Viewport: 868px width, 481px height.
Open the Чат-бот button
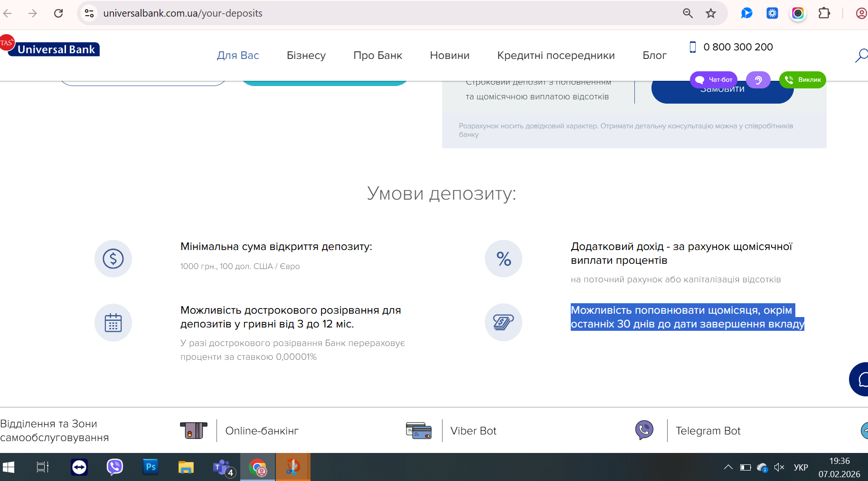click(713, 80)
